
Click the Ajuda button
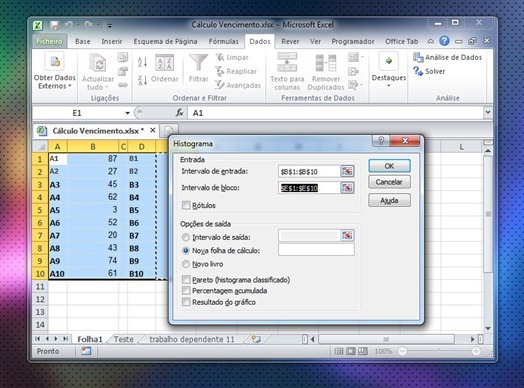click(389, 200)
